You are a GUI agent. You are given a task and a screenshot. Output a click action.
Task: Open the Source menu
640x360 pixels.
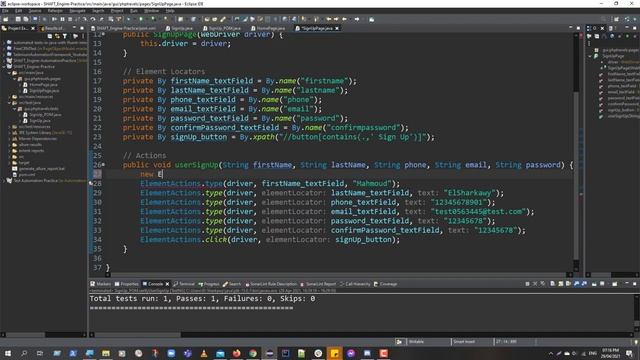pyautogui.click(x=35, y=11)
